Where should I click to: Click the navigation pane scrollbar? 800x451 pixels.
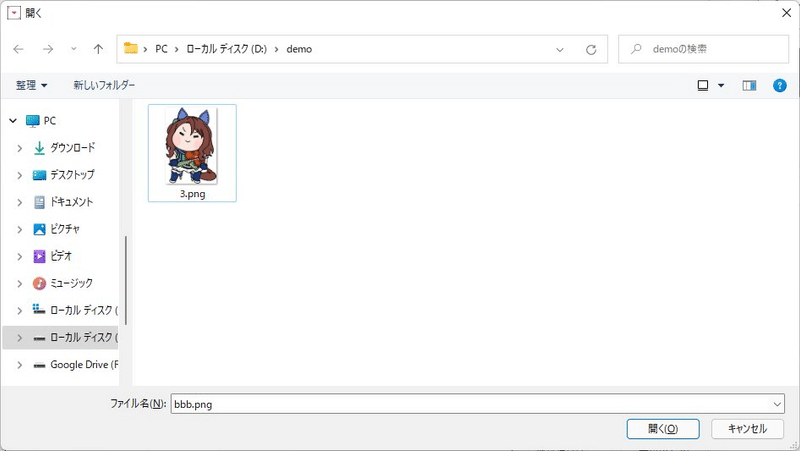tap(126, 281)
